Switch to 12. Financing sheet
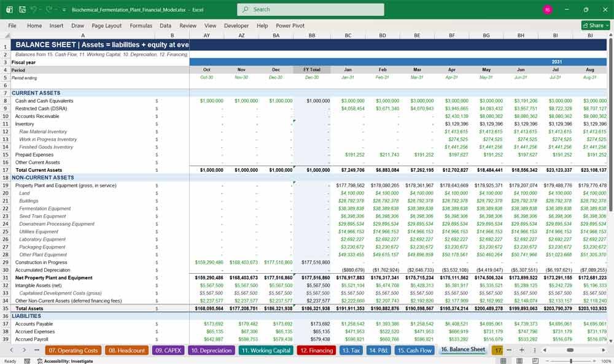This screenshot has width=614, height=364. pos(316,350)
